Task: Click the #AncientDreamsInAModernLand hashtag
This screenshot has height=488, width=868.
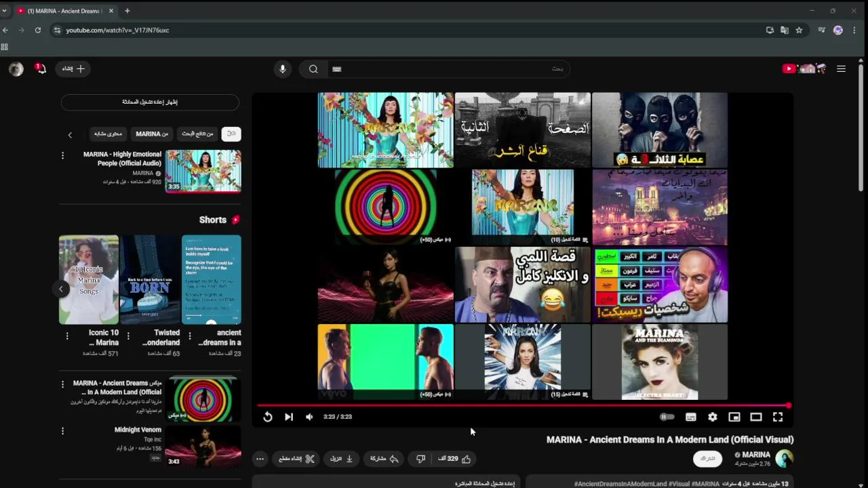Action: pyautogui.click(x=620, y=484)
